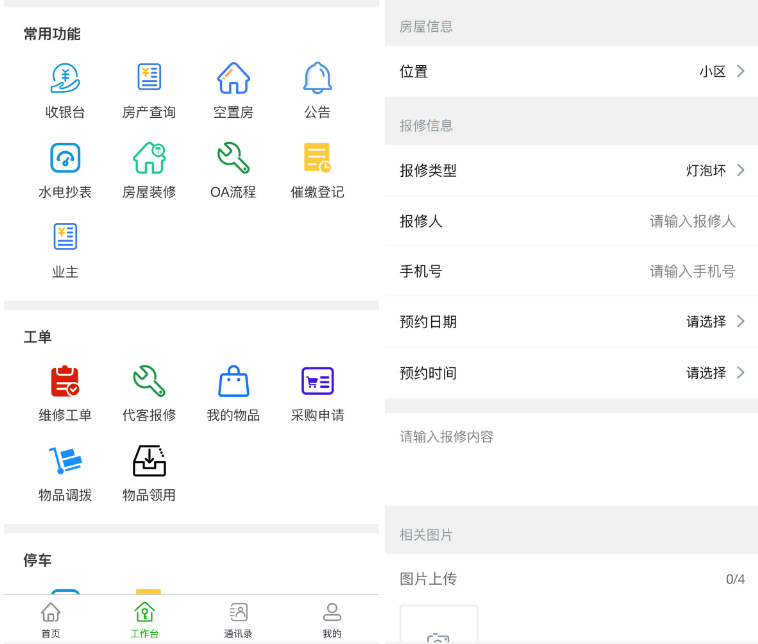Screen dimensions: 758x644
Task: Open the 采购申请 purchase request icon
Action: click(x=317, y=382)
